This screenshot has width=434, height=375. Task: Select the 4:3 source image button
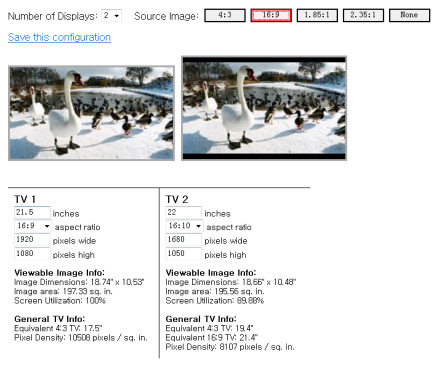(225, 15)
